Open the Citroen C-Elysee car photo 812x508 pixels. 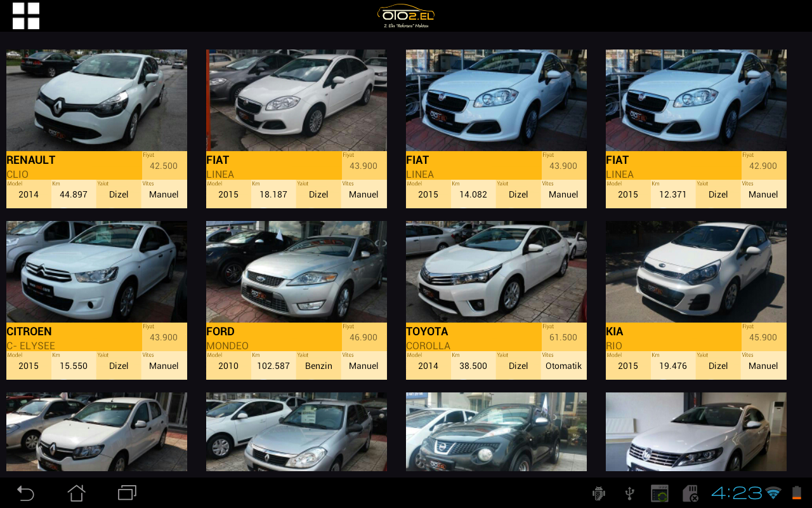[96, 272]
